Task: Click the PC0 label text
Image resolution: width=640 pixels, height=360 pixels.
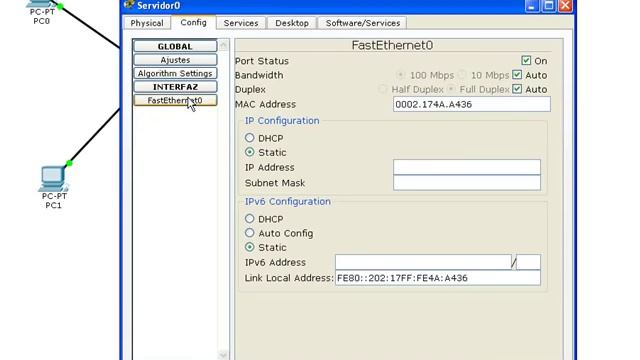Action: coord(42,21)
